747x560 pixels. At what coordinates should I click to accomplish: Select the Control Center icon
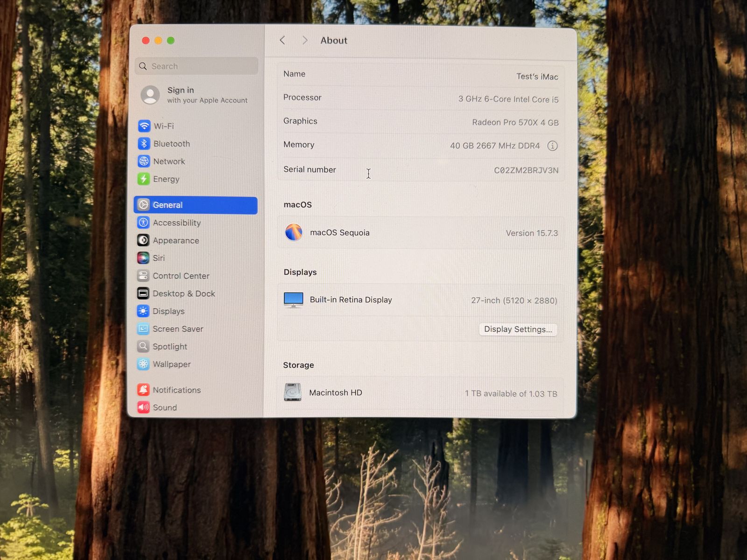coord(143,276)
